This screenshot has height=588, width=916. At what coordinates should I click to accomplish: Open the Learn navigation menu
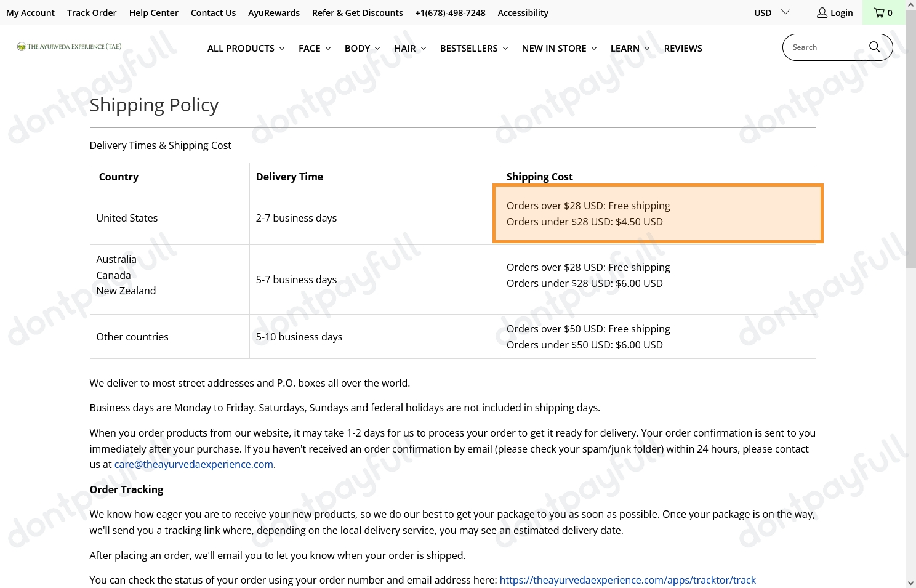pos(630,49)
